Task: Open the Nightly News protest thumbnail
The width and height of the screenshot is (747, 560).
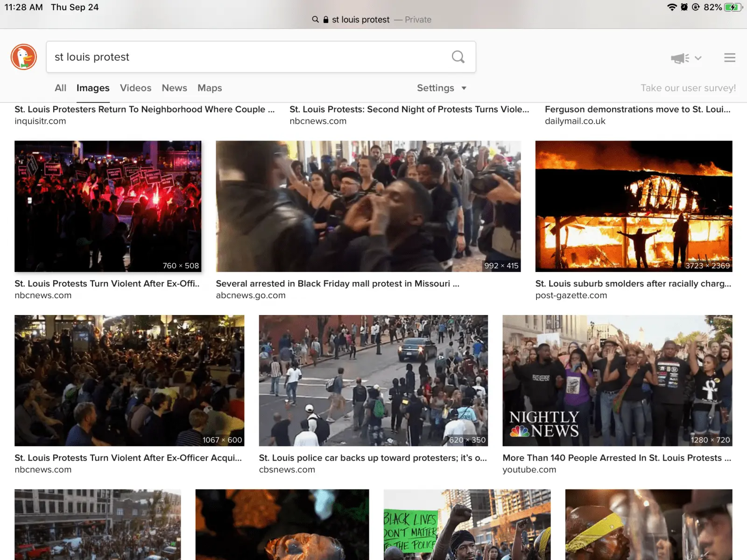Action: [x=617, y=380]
